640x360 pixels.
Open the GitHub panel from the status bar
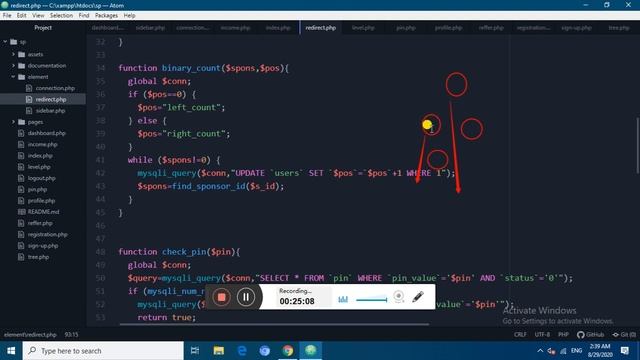591,334
